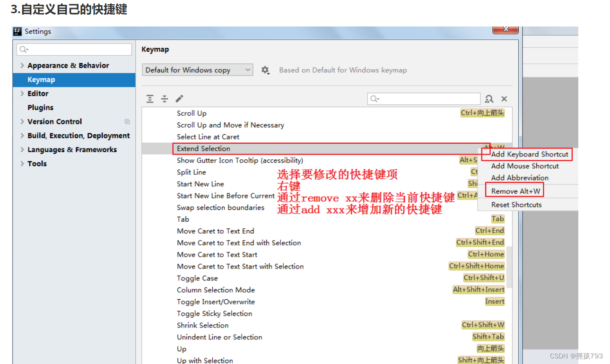
Task: Select Plugins in the settings sidebar
Action: pos(74,108)
